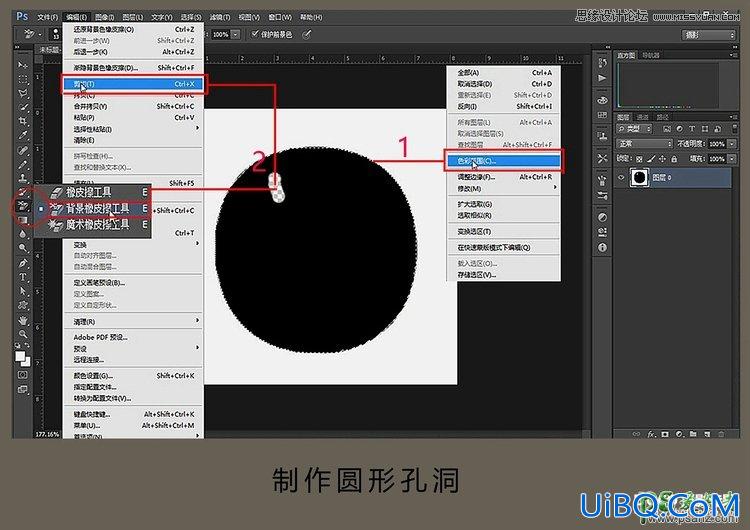This screenshot has width=750, height=530.
Task: Swap foreground and background colors arrow
Action: 27,345
